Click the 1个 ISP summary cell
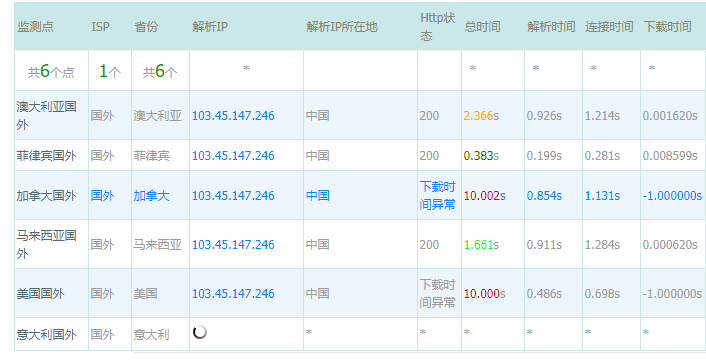 [x=109, y=71]
